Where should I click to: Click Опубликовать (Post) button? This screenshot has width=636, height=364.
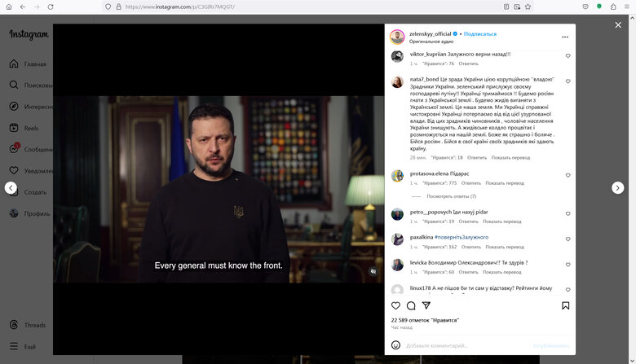[551, 346]
